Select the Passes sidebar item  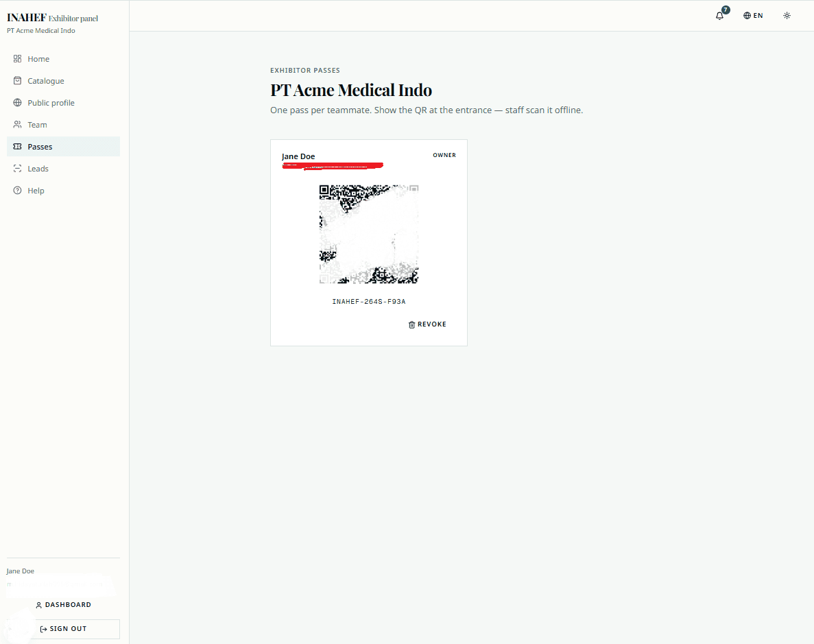point(63,147)
